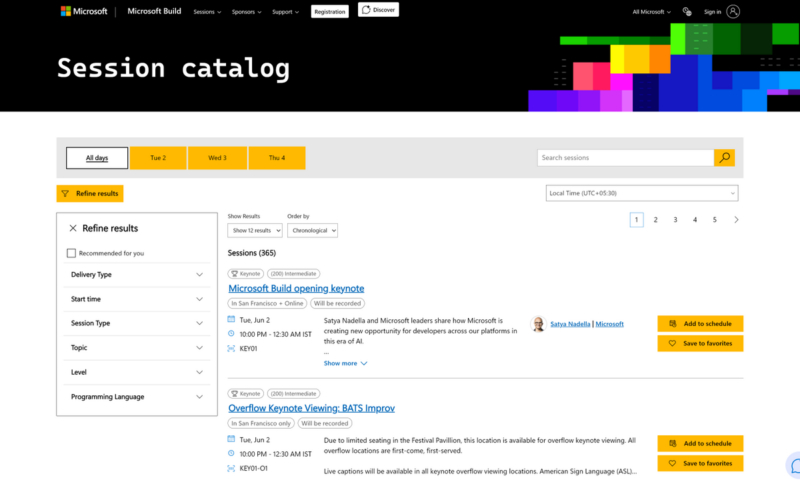This screenshot has height=480, width=800.
Task: Go to results page 2
Action: coord(656,220)
